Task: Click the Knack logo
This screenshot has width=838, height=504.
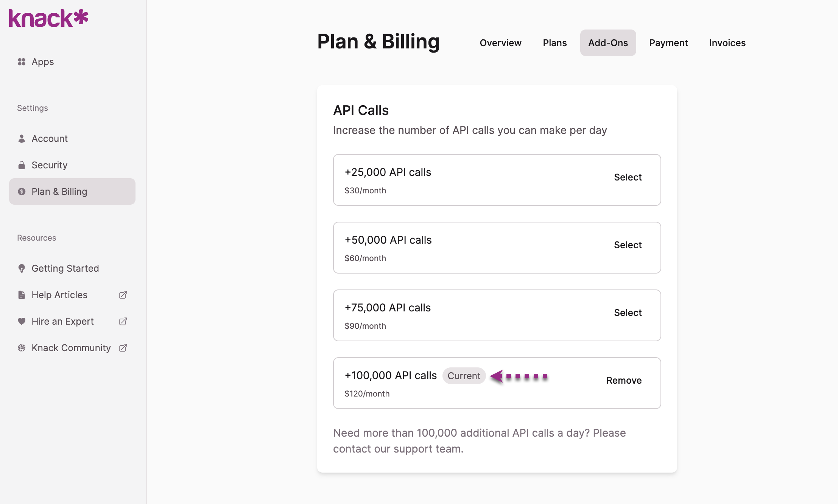Action: click(48, 18)
